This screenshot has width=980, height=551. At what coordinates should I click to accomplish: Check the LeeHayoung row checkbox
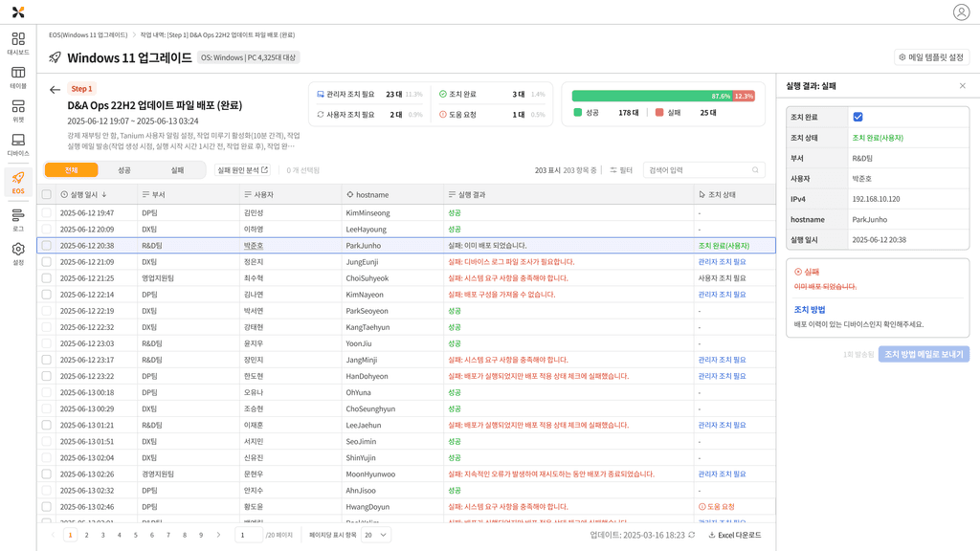pos(46,230)
